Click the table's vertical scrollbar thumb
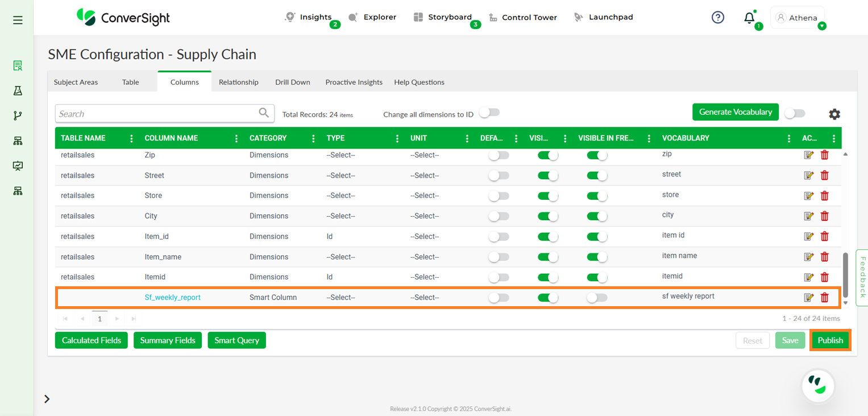The width and height of the screenshot is (868, 416). click(x=845, y=274)
